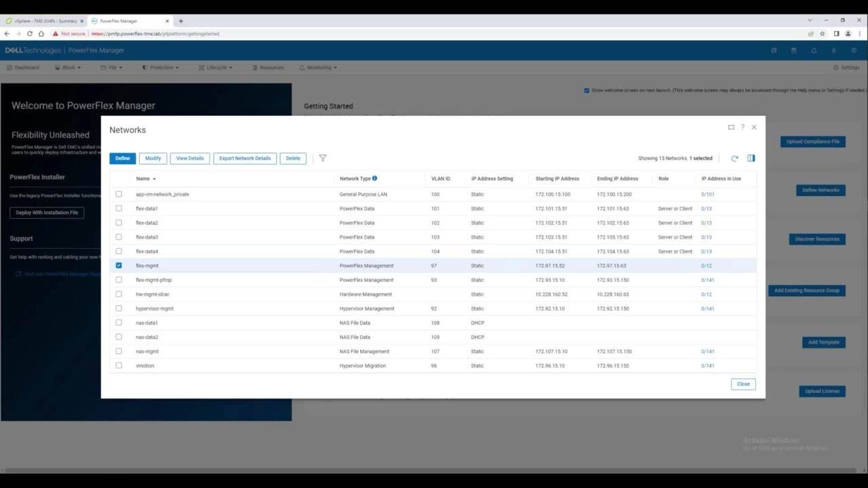This screenshot has height=488, width=868.
Task: Open the user account icon in PowerFlex header
Action: [833, 50]
